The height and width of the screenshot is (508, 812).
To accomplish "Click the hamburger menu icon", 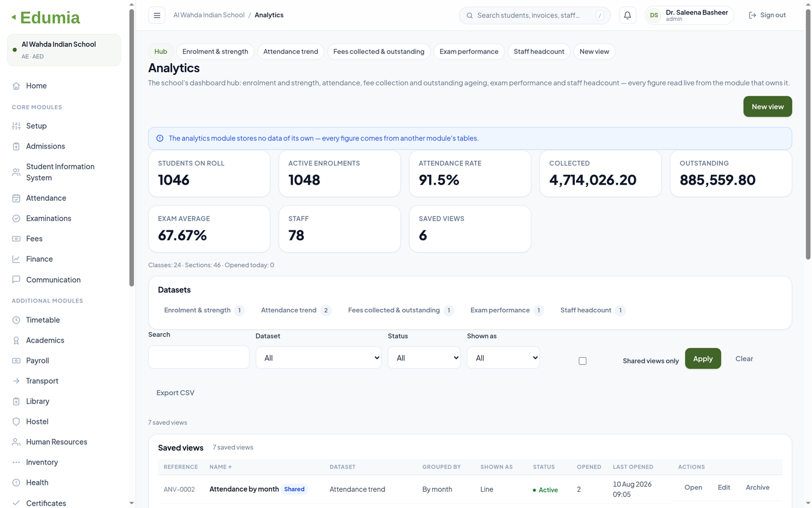I will (157, 16).
